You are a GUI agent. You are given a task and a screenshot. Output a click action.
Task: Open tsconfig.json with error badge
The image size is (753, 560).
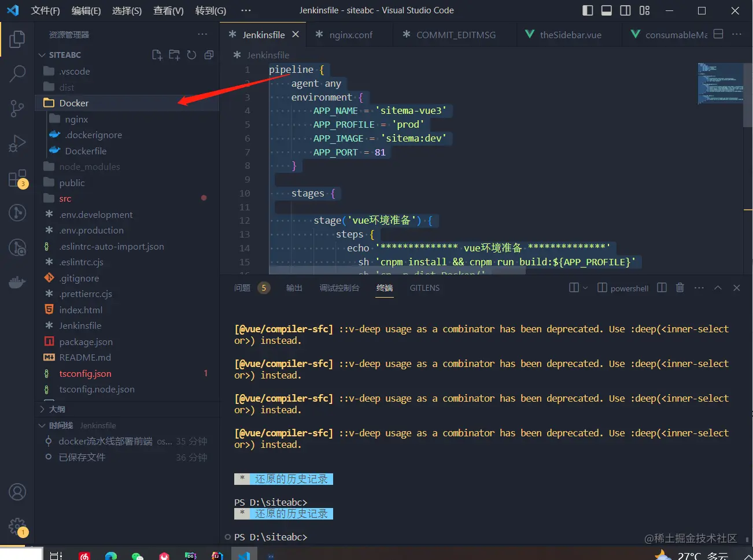point(127,373)
